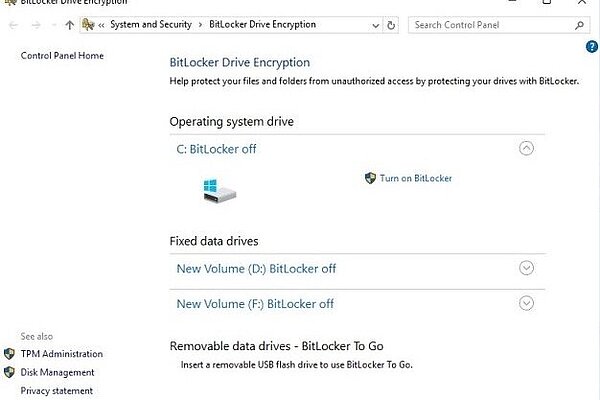Open the Recent locations dropdown arrow

[54, 25]
